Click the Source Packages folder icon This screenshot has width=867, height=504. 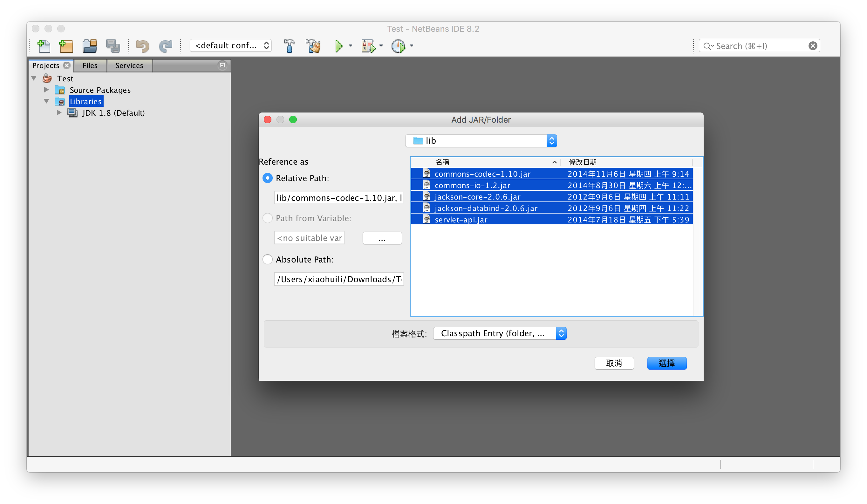click(x=60, y=90)
